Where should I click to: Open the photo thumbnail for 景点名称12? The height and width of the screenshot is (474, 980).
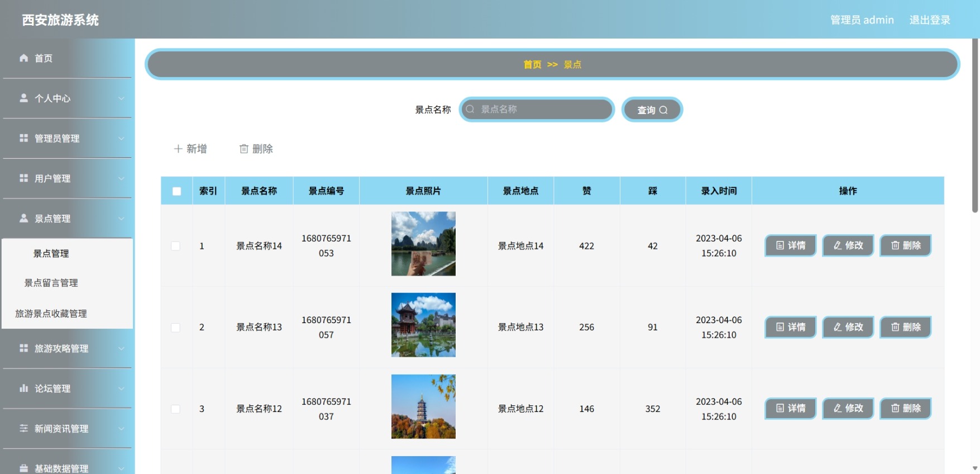pyautogui.click(x=423, y=407)
